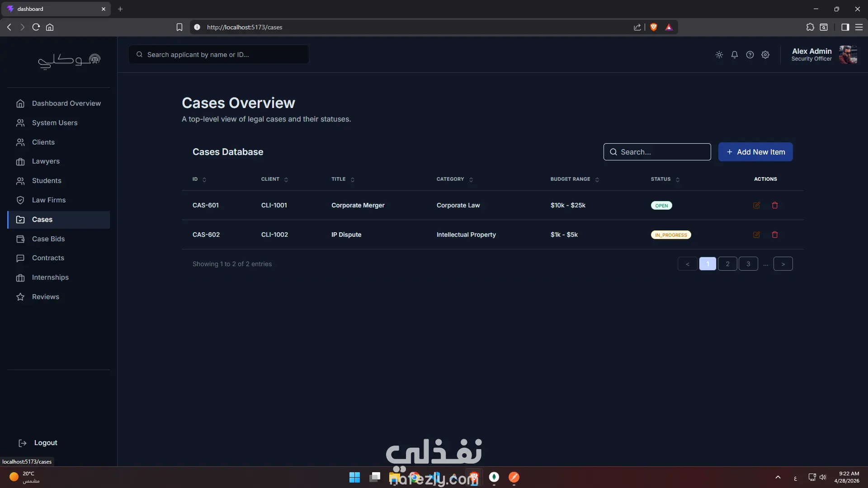This screenshot has width=868, height=488.
Task: Toggle the light/dark theme sun icon
Action: (719, 55)
